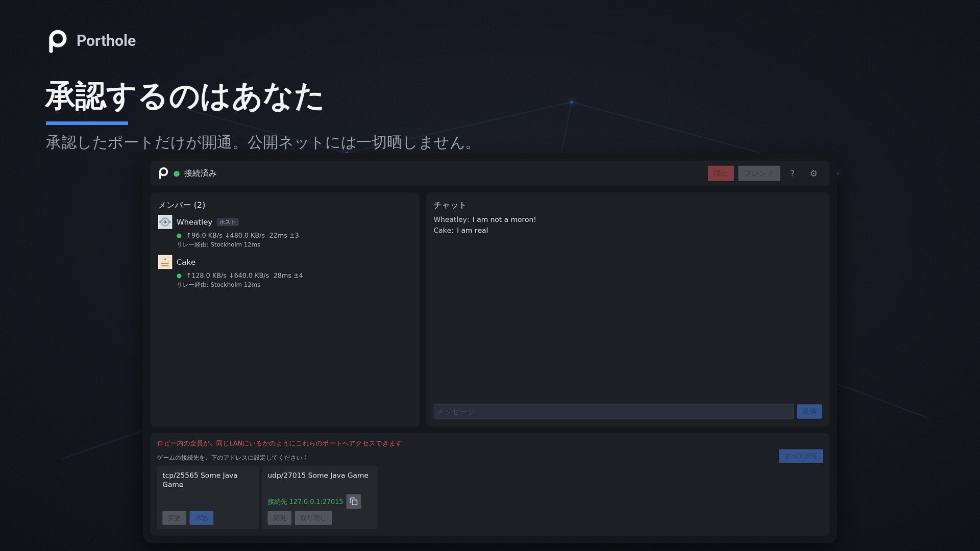Click the green '接続先 127.0.0.1:27015' text
980x551 pixels.
coord(305,502)
